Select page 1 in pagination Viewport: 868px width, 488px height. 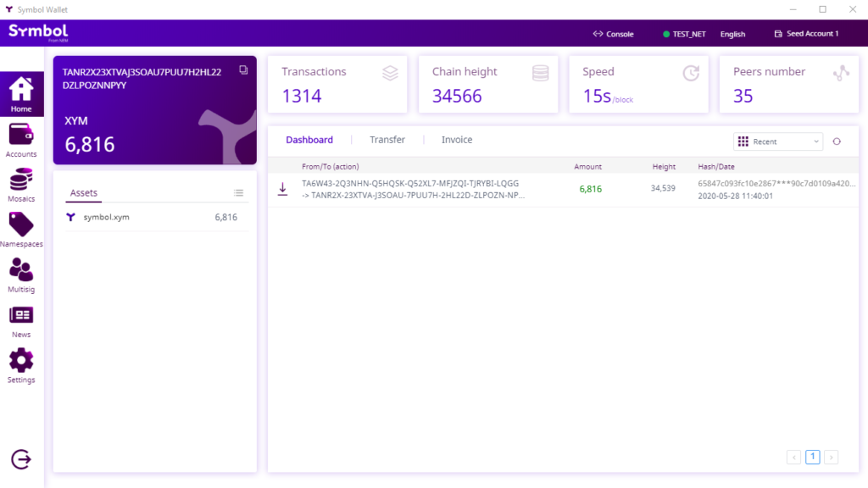pos(813,457)
